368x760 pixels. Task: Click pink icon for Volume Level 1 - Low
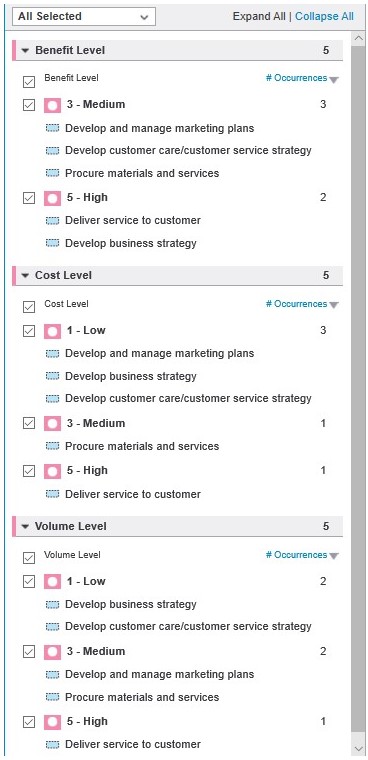pyautogui.click(x=52, y=582)
